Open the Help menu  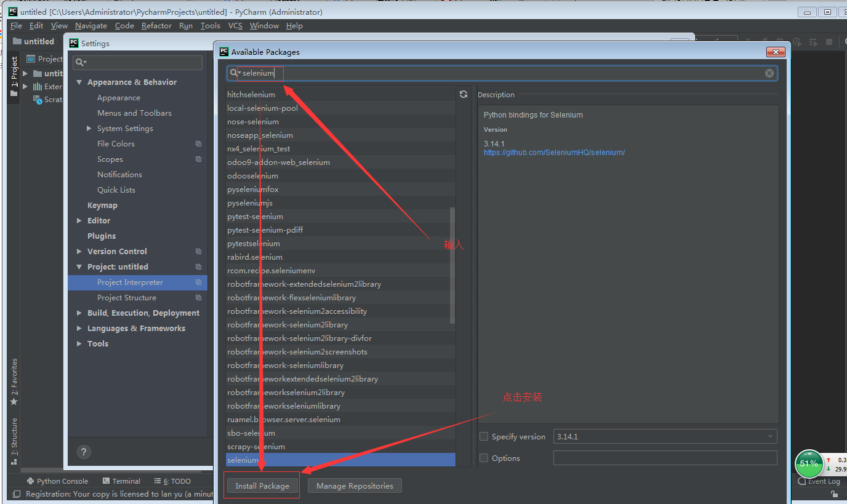294,26
